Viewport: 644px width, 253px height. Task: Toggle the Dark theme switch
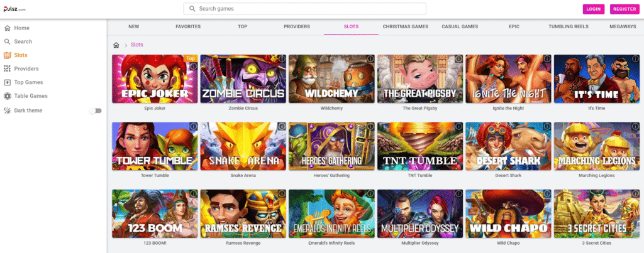[96, 110]
